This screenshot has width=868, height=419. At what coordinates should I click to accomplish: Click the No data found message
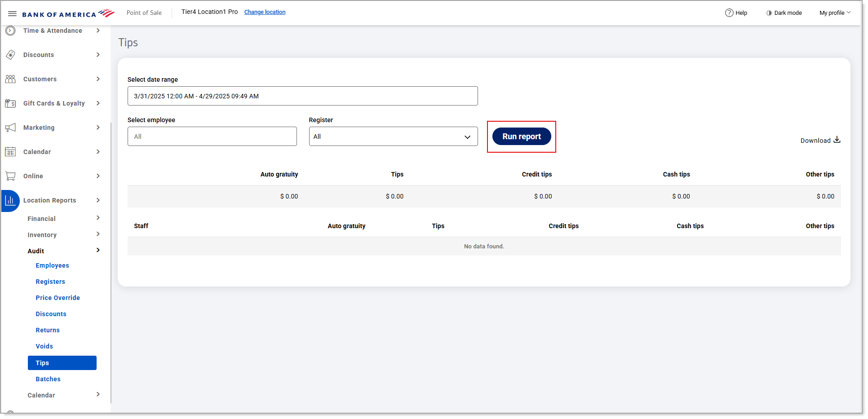[x=484, y=246]
